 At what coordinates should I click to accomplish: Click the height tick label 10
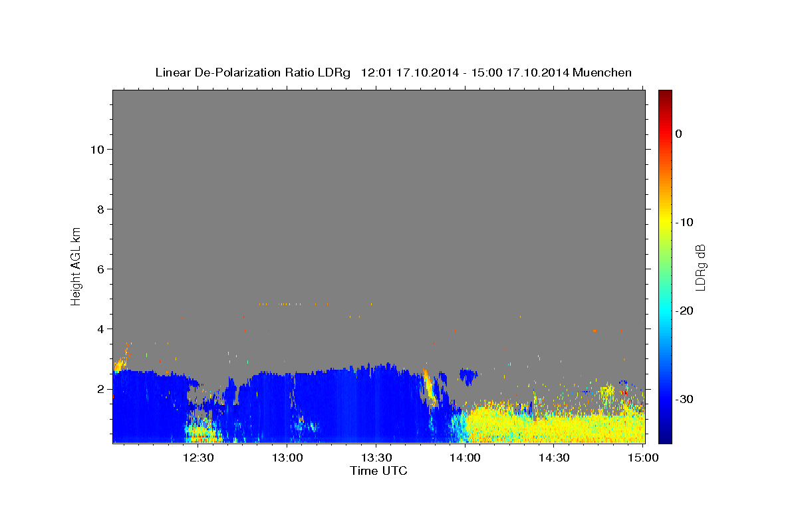[x=98, y=150]
